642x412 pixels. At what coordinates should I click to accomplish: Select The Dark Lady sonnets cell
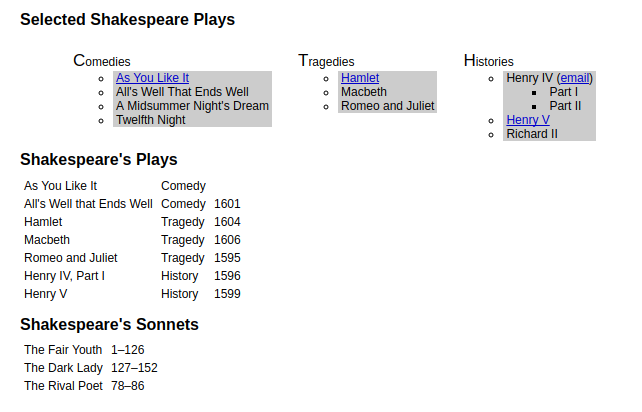(x=63, y=368)
